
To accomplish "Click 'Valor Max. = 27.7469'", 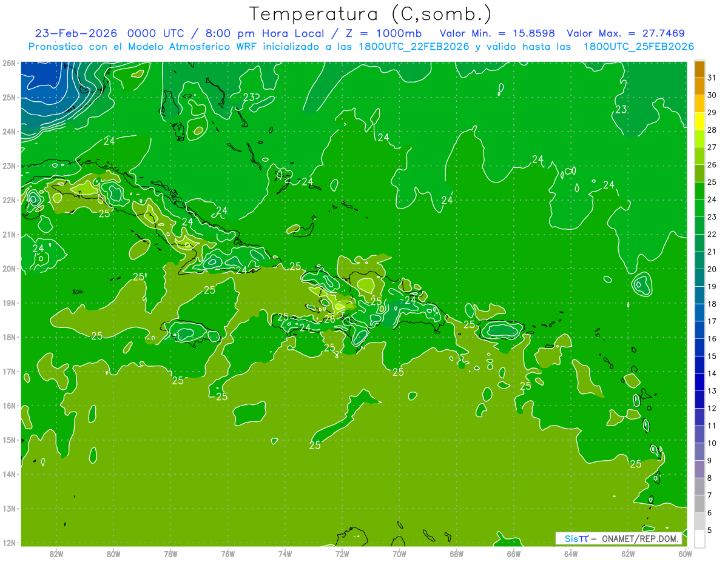I will point(626,33).
